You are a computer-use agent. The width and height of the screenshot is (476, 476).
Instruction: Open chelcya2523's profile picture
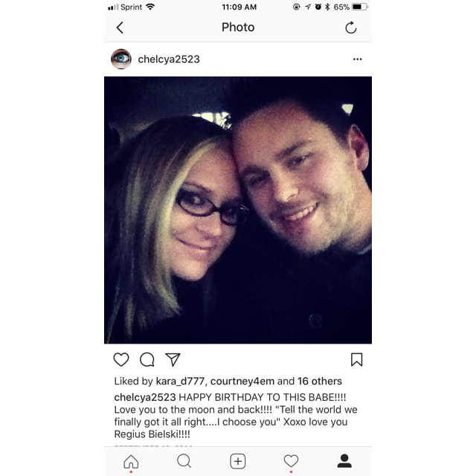(121, 59)
